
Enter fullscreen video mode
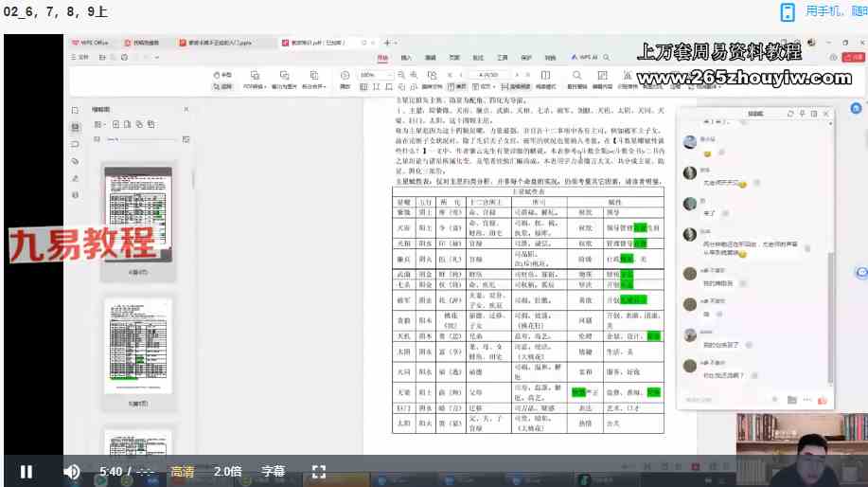319,471
